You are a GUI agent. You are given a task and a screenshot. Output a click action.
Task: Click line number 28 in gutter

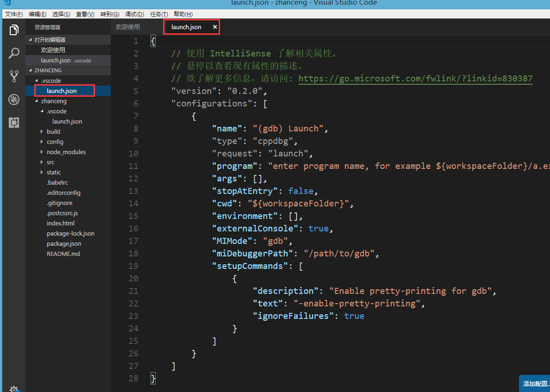(133, 378)
